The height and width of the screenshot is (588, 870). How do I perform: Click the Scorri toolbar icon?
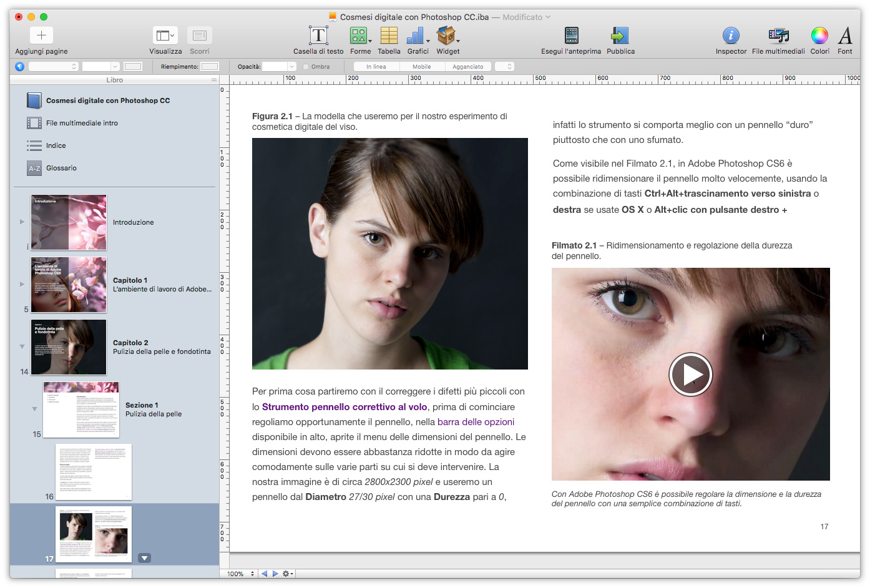(x=200, y=35)
